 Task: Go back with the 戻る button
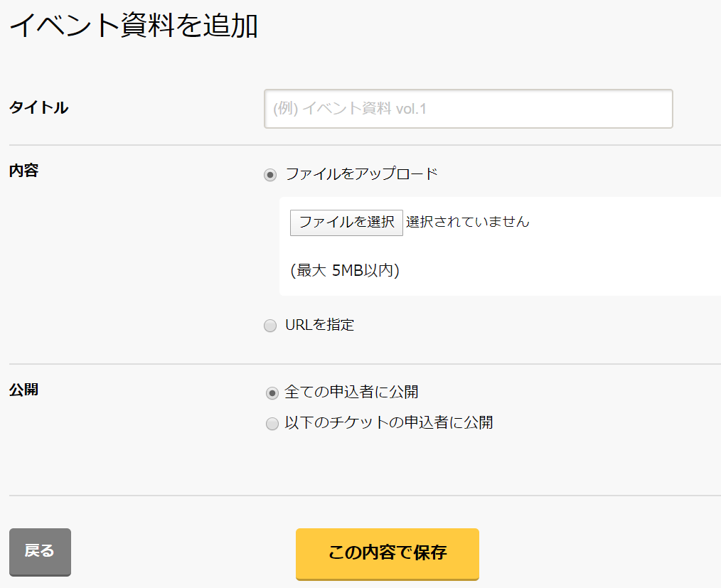point(40,552)
